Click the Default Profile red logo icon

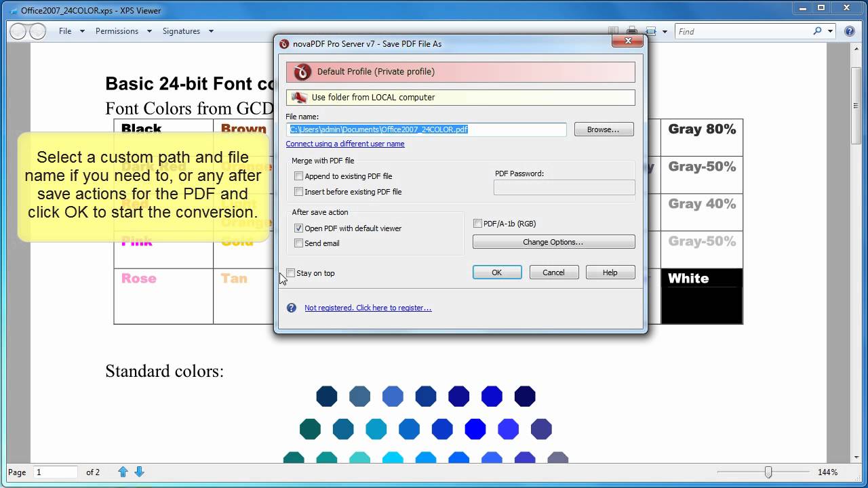(302, 72)
